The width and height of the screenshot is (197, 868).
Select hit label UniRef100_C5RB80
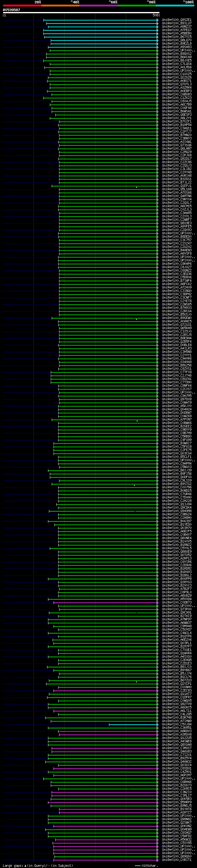(x=176, y=436)
